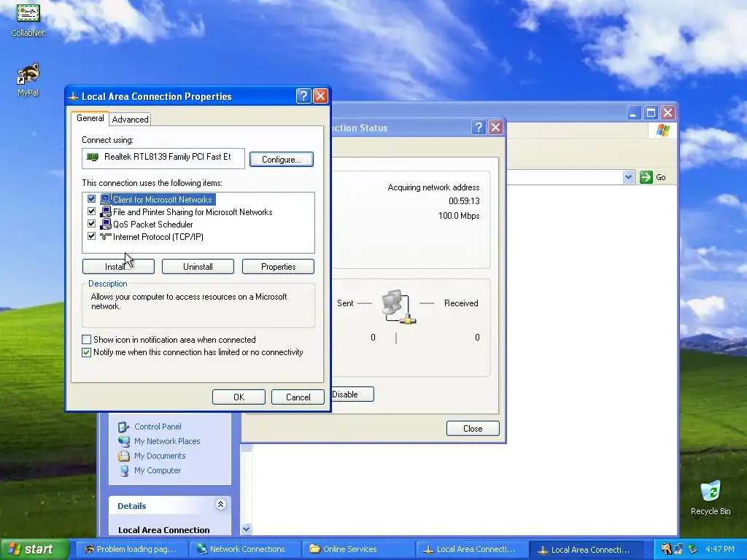This screenshot has height=560, width=747.
Task: Select File and Printer Sharing item icon
Action: [x=105, y=212]
